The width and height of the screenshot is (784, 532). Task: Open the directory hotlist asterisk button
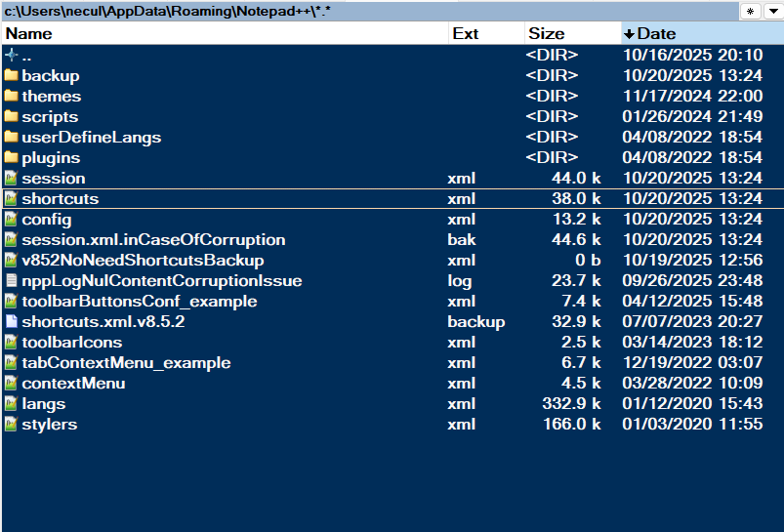click(x=751, y=12)
